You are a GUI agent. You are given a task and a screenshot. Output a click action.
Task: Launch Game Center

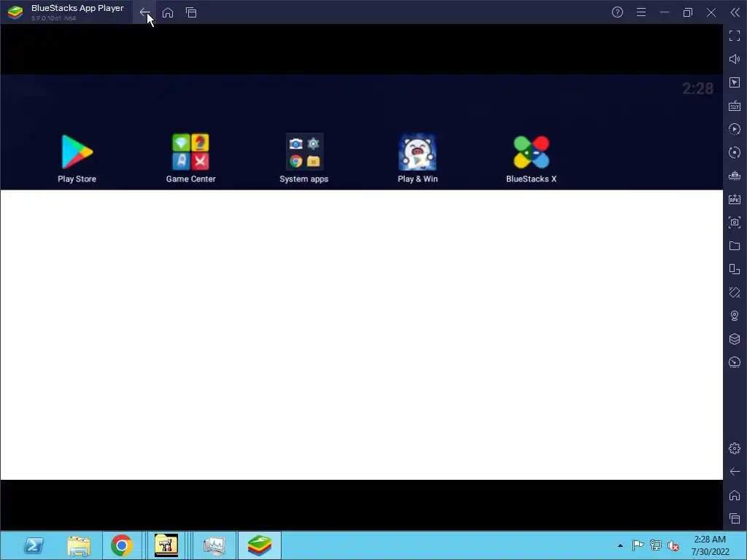click(x=190, y=158)
